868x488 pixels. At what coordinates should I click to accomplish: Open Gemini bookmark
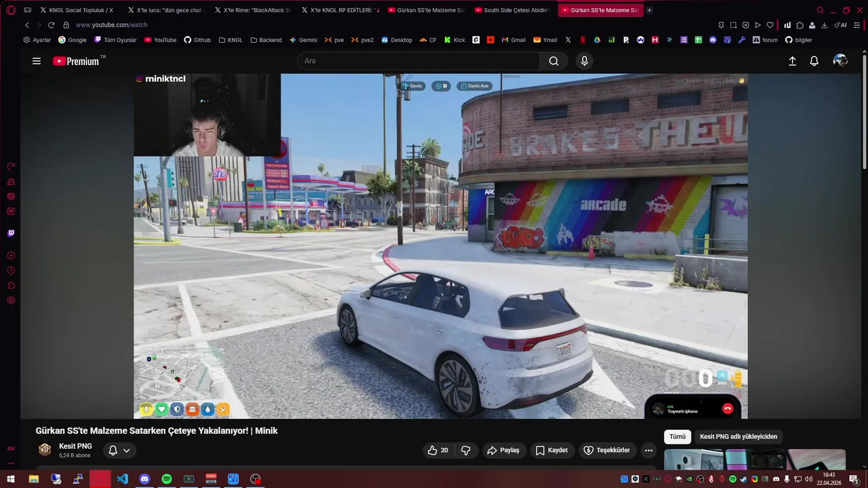point(303,40)
